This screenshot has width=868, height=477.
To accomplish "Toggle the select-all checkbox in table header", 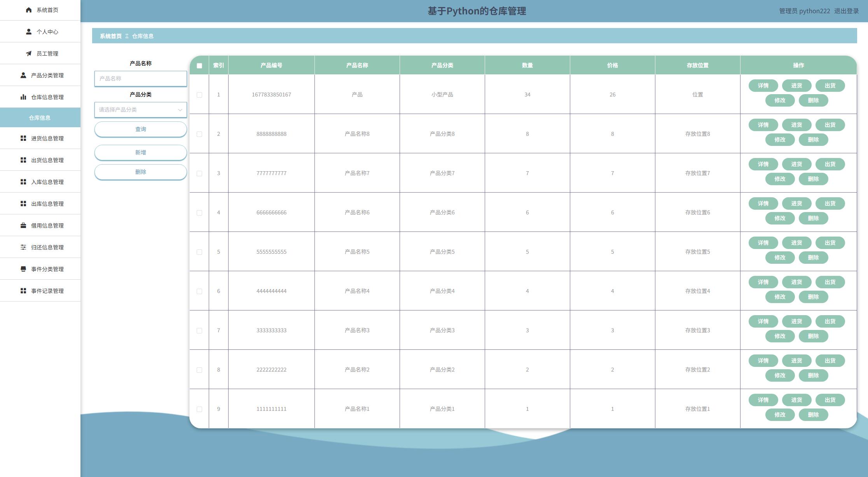I will click(199, 66).
